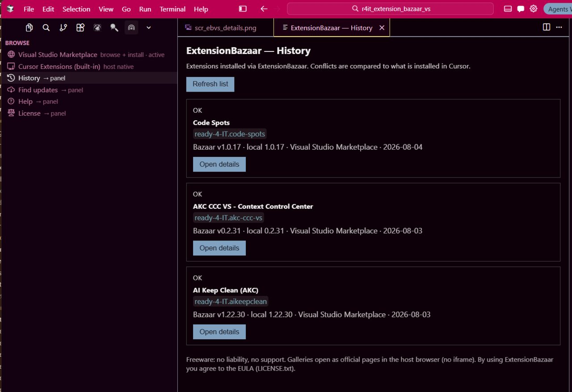Click the Cursor app logo icon
This screenshot has width=572, height=392.
coord(10,8)
